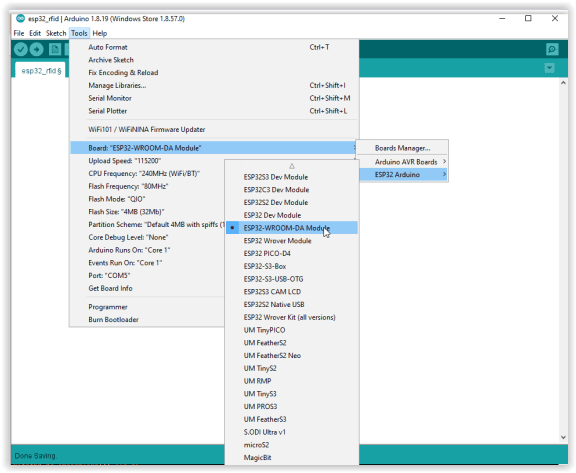The height and width of the screenshot is (473, 576).
Task: Expand the Core Debug Level: None submenu
Action: click(147, 237)
